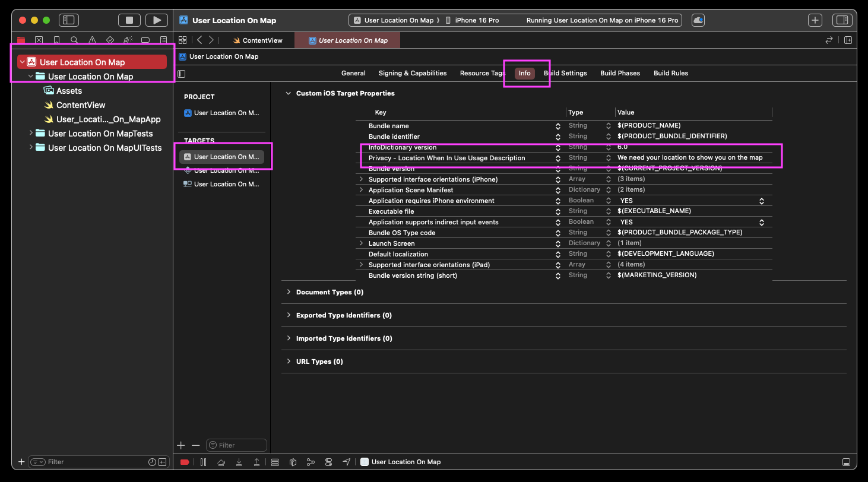Select Signing & Capabilities tab
The width and height of the screenshot is (868, 482).
pos(412,73)
